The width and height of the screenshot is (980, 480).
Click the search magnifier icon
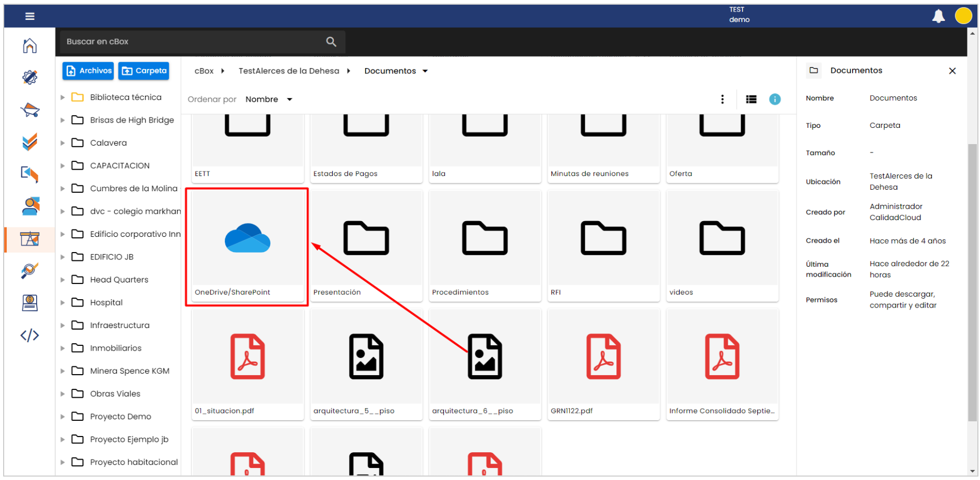[331, 41]
